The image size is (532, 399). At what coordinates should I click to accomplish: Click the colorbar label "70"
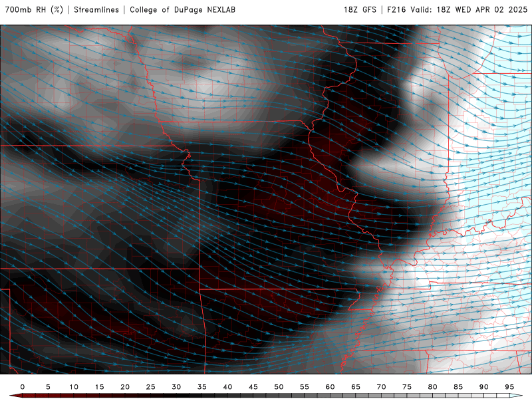(x=381, y=387)
